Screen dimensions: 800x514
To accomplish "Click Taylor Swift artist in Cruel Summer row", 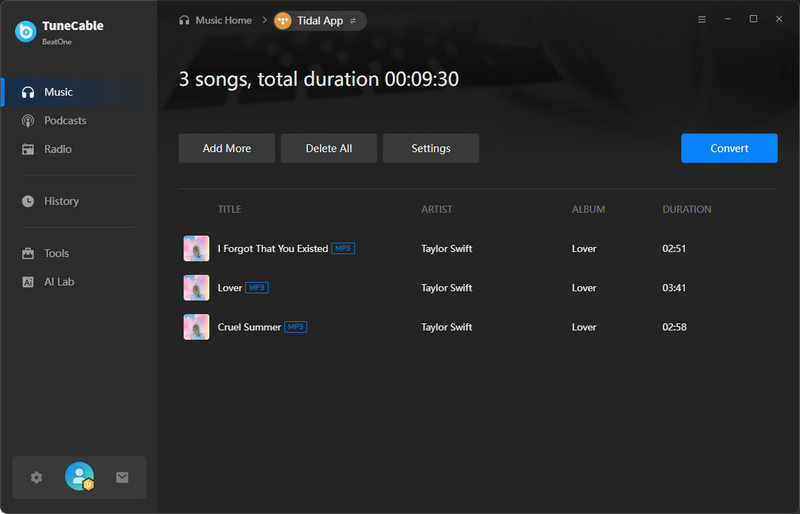I will tap(446, 327).
